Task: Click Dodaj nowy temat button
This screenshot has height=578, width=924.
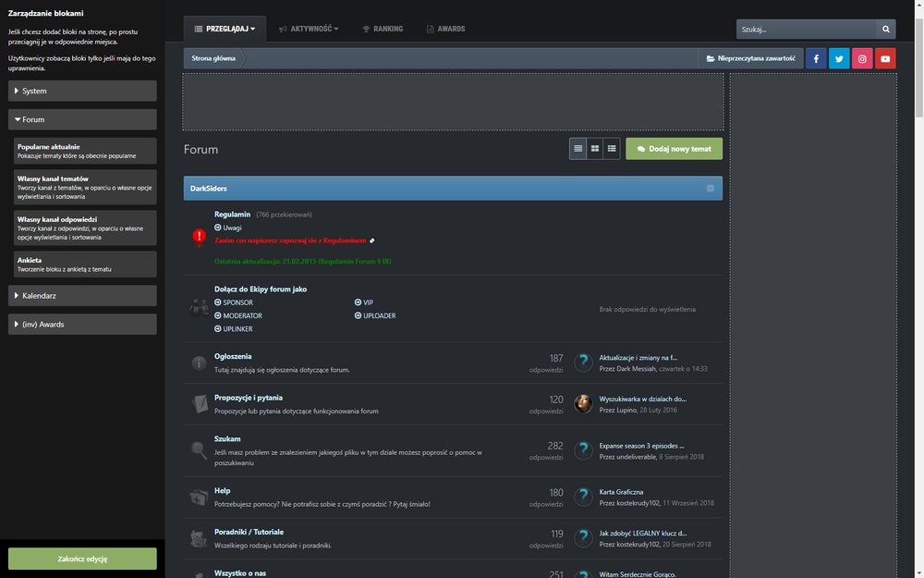Action: click(674, 148)
